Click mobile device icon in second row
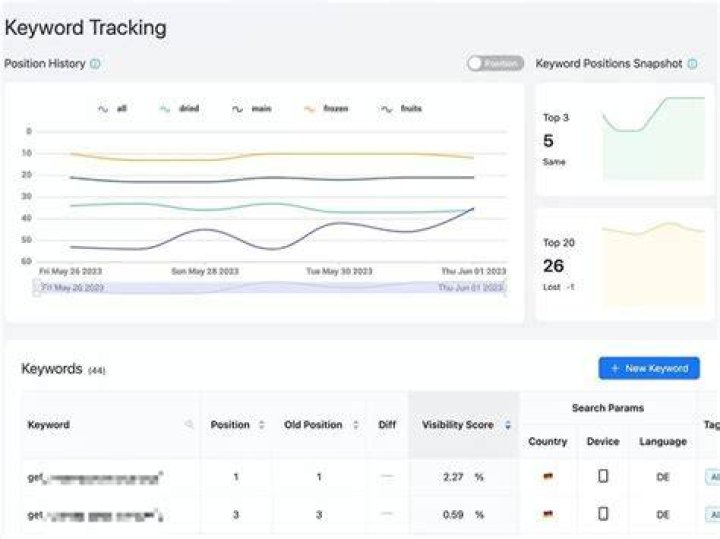 pyautogui.click(x=603, y=514)
